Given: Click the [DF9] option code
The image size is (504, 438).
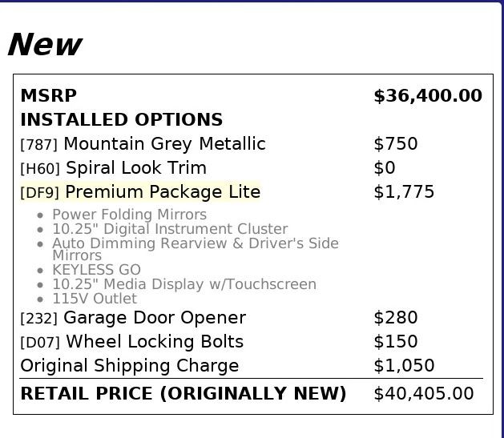Looking at the screenshot, I should click(x=40, y=193).
